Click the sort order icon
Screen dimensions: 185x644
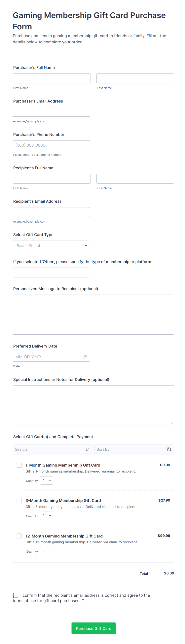(x=169, y=449)
